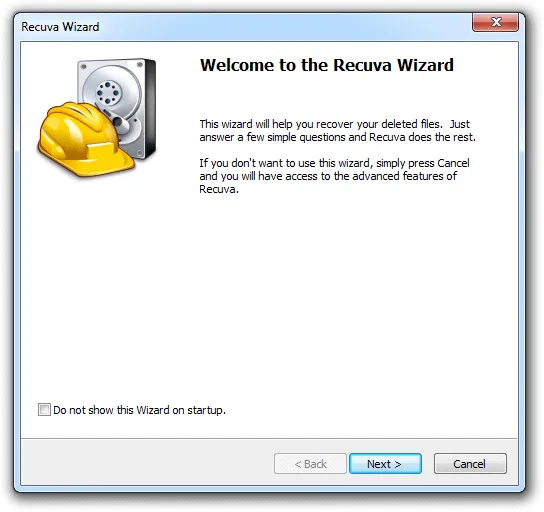Click the 'If you don't want to use' paragraph
Image resolution: width=544 pixels, height=512 pixels.
point(334,176)
